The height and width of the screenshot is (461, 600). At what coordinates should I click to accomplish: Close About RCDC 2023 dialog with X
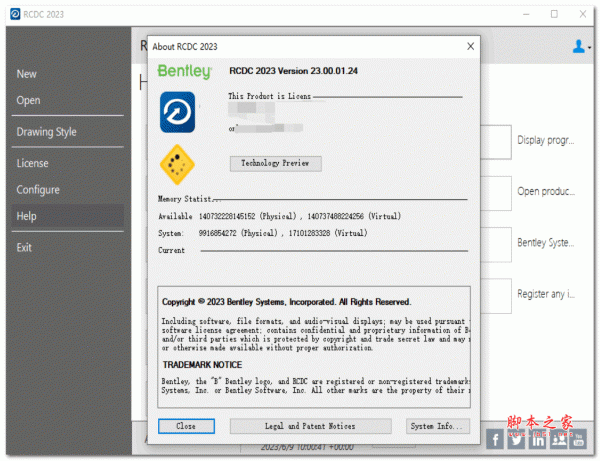470,46
